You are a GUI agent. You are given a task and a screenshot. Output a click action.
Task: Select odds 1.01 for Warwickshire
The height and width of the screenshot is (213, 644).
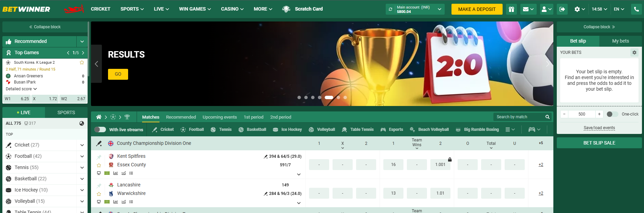coord(440,193)
